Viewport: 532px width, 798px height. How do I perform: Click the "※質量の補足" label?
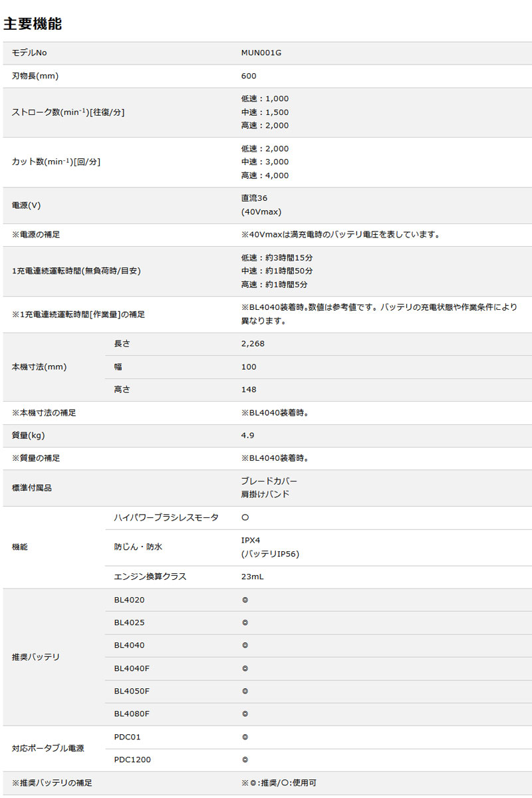click(x=36, y=458)
